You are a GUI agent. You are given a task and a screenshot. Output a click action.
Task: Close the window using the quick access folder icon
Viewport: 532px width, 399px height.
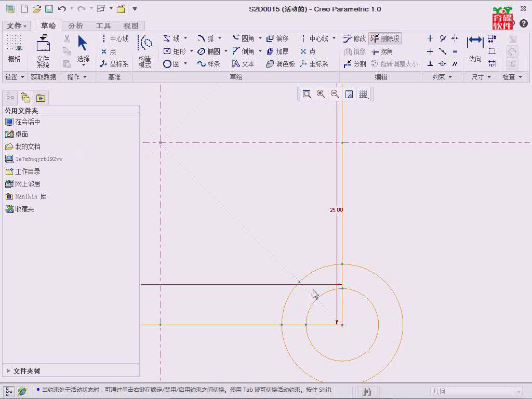[121, 9]
